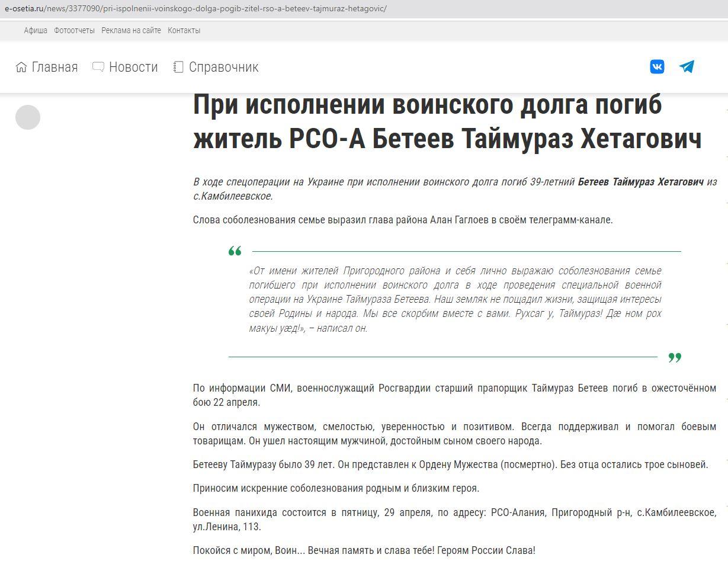This screenshot has width=728, height=564.
Task: Open Реклама на сайте link
Action: point(131,30)
